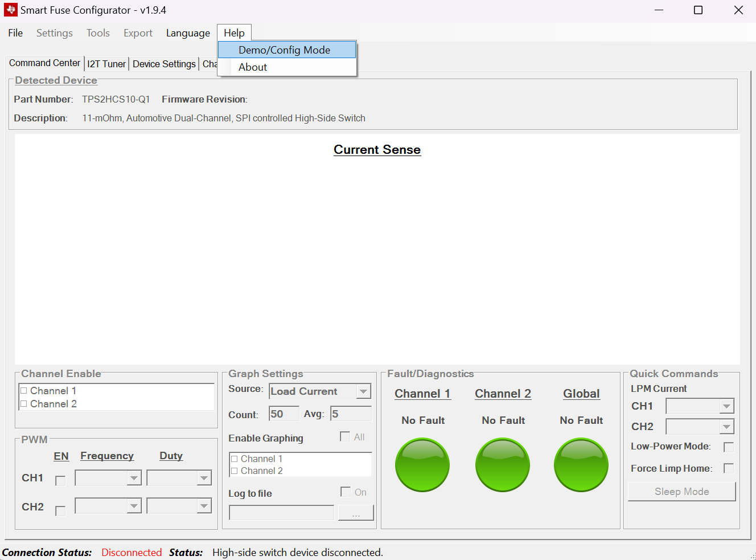The image size is (756, 560).
Task: Enable PWM for CH1
Action: click(x=60, y=481)
